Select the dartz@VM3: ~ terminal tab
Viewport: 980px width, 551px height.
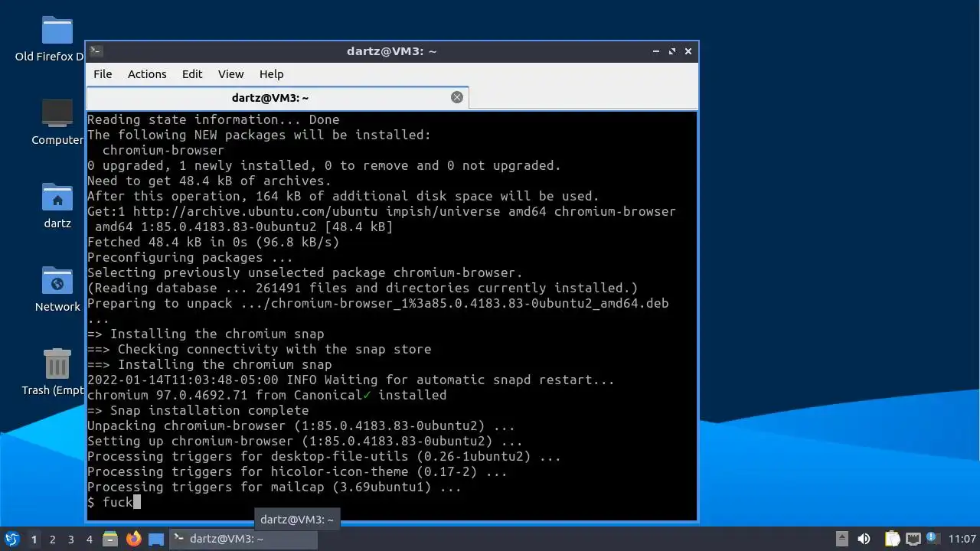pos(277,98)
